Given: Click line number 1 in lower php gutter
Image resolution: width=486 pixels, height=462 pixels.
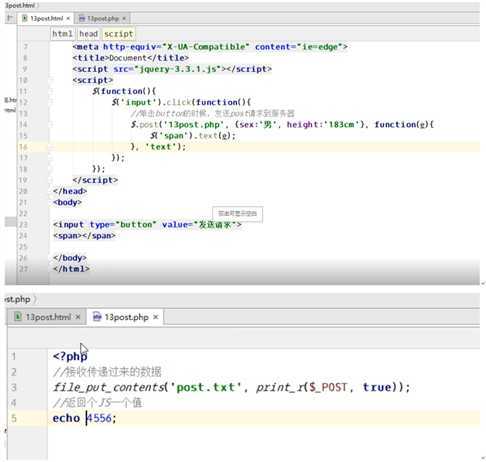Looking at the screenshot, I should point(14,356).
